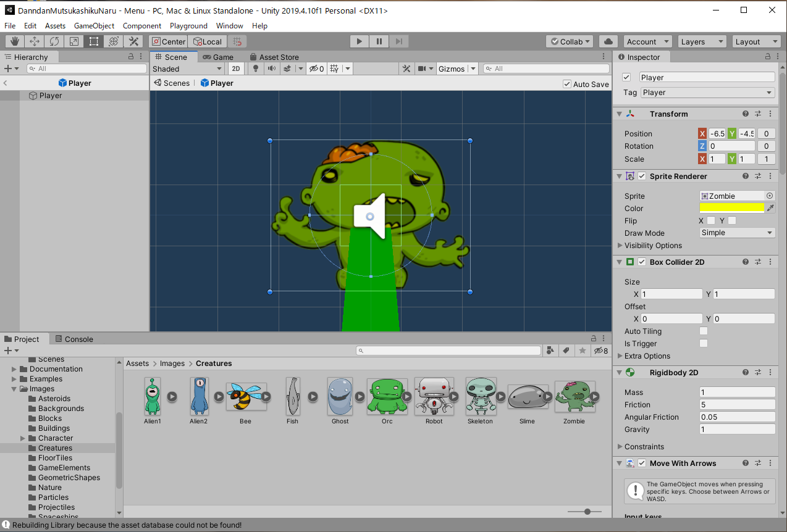Open scene camera settings icon

tap(423, 69)
